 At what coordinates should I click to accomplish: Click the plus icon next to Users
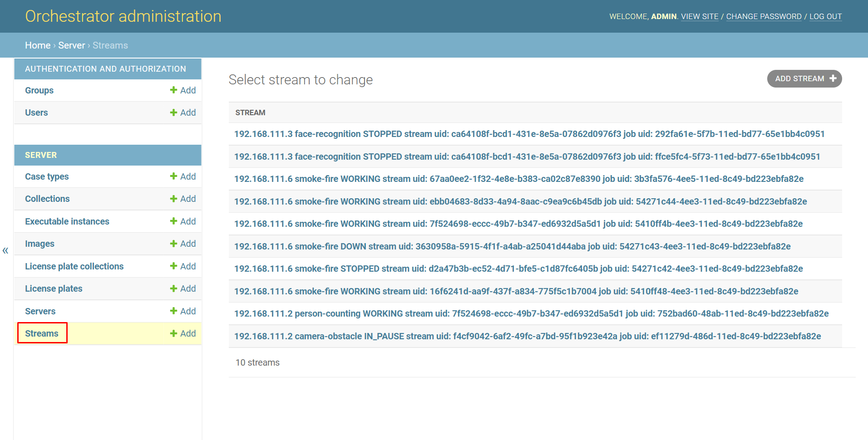pyautogui.click(x=173, y=112)
